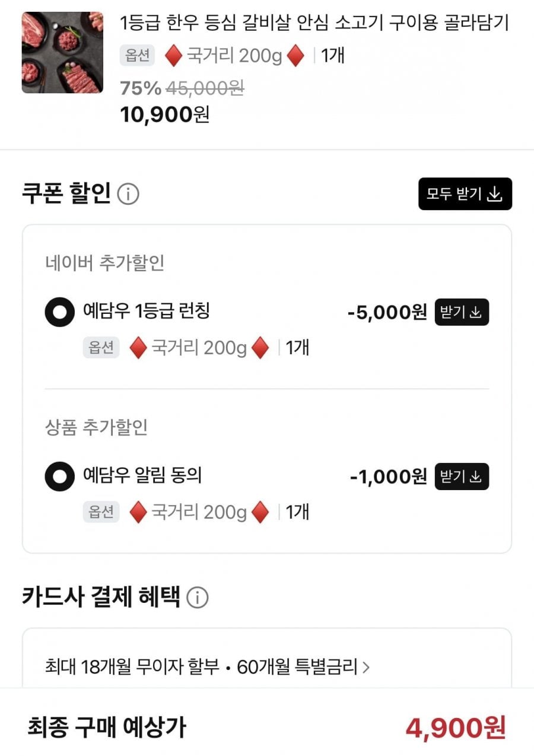Click the info icon beside 카드사 결제 혜택
Image resolution: width=534 pixels, height=756 pixels.
(x=198, y=598)
